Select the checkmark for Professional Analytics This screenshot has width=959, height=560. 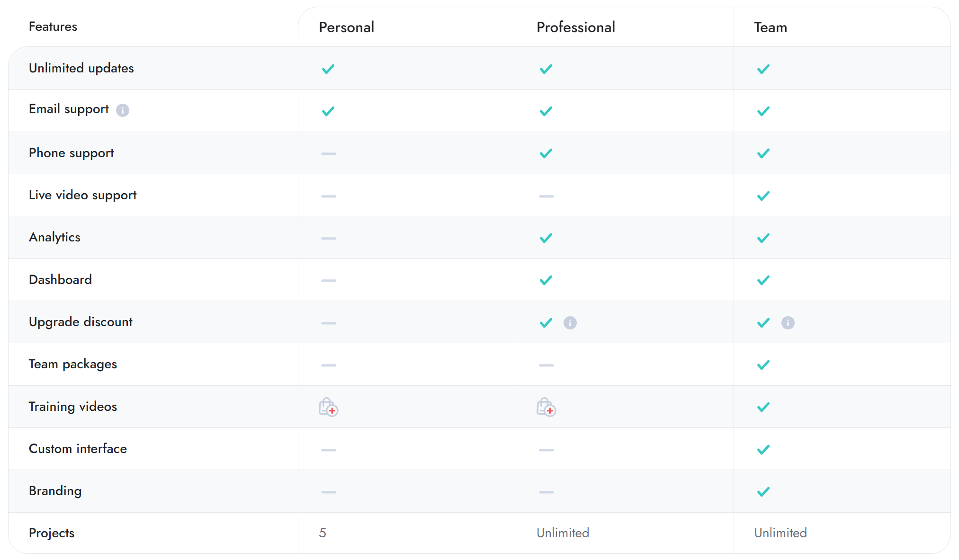pos(546,238)
